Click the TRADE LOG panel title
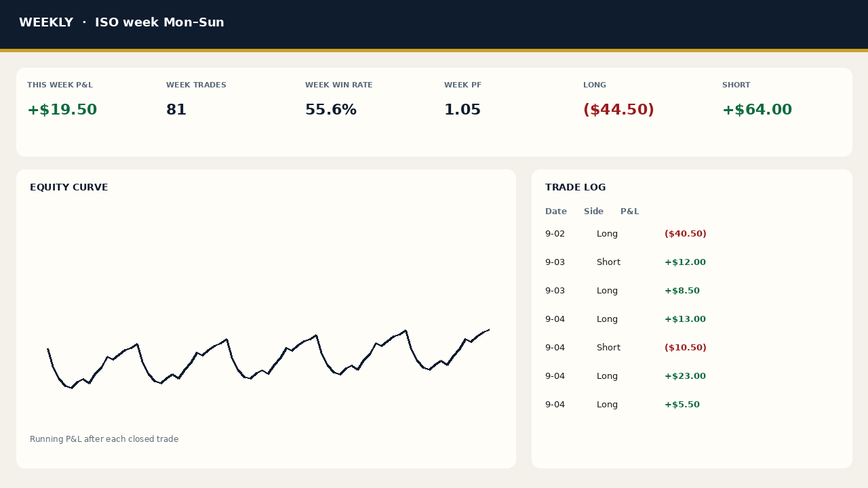The image size is (868, 488). pos(576,188)
